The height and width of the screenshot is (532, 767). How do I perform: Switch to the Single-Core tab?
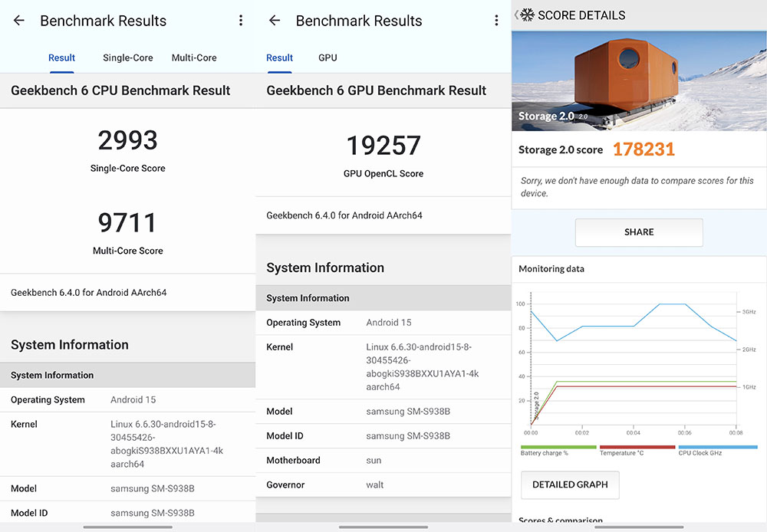[127, 57]
